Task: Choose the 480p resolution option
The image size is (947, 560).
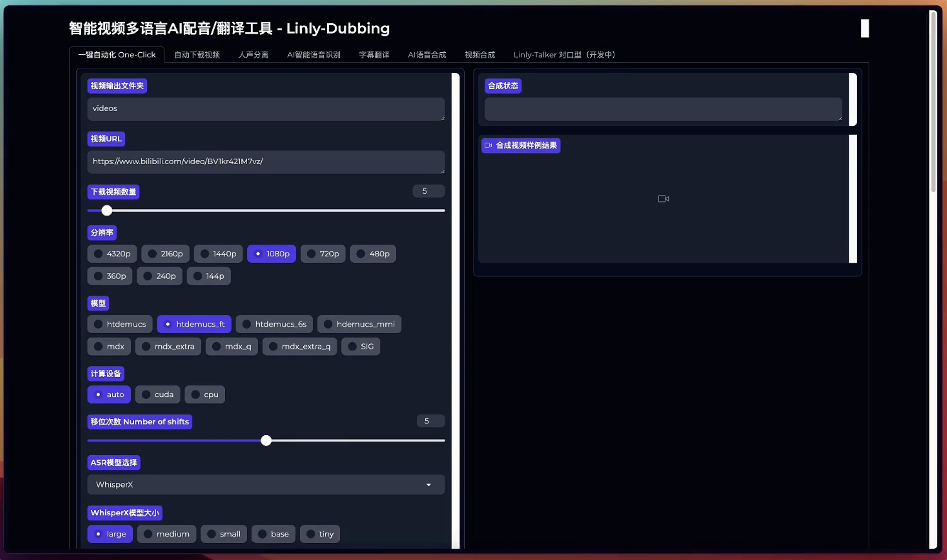Action: tap(373, 254)
